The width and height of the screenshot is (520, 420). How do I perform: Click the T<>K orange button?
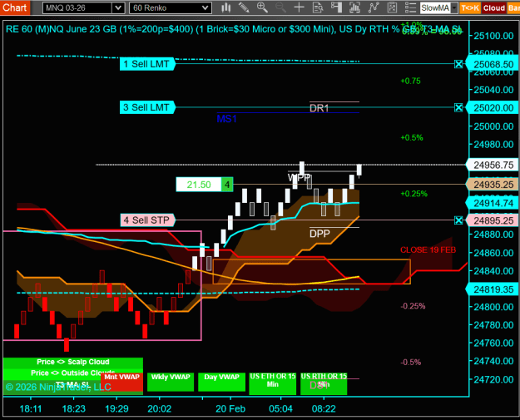coord(470,8)
